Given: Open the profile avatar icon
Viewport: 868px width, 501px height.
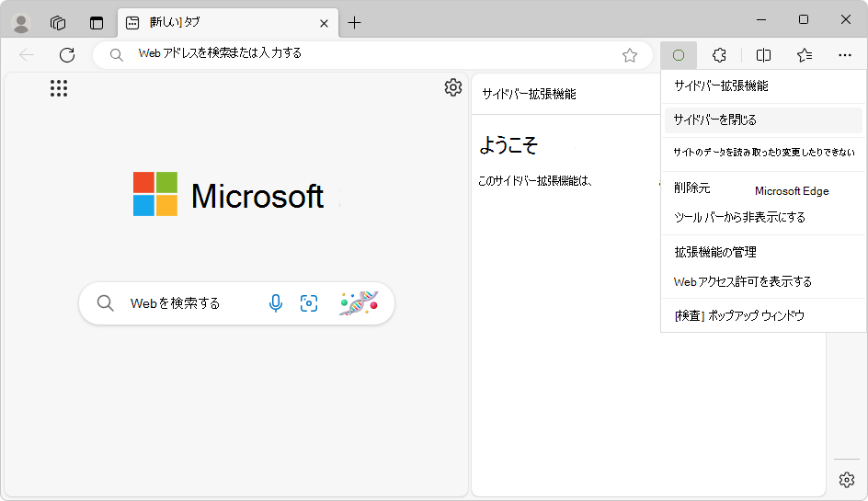Looking at the screenshot, I should click(x=21, y=23).
